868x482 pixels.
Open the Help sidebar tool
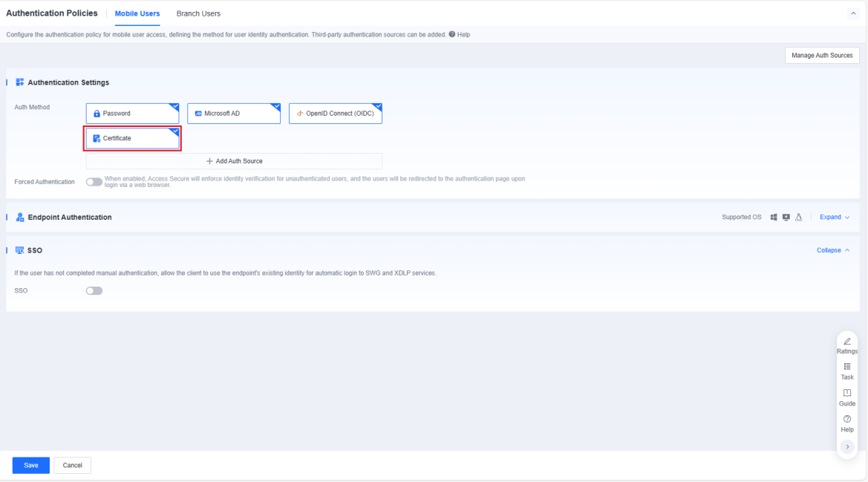coord(847,424)
